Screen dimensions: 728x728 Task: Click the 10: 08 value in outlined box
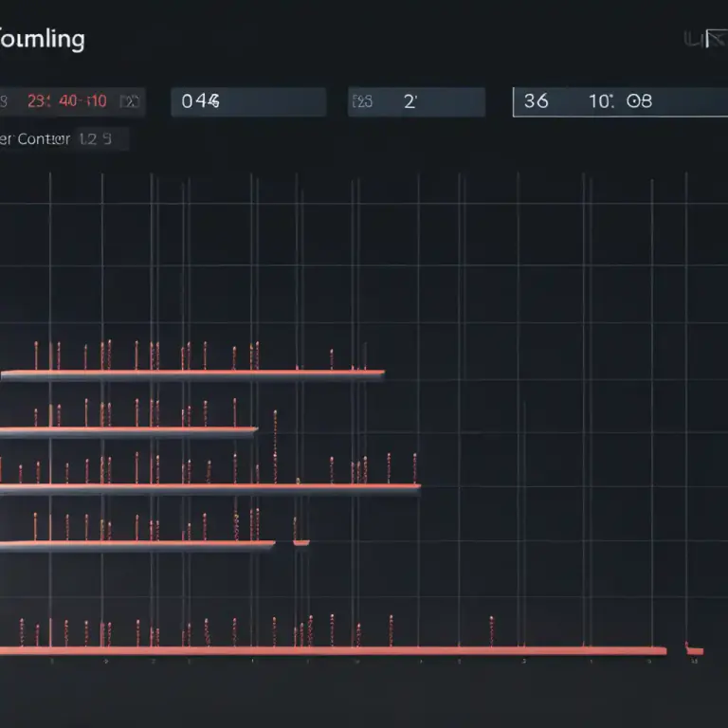pos(620,100)
